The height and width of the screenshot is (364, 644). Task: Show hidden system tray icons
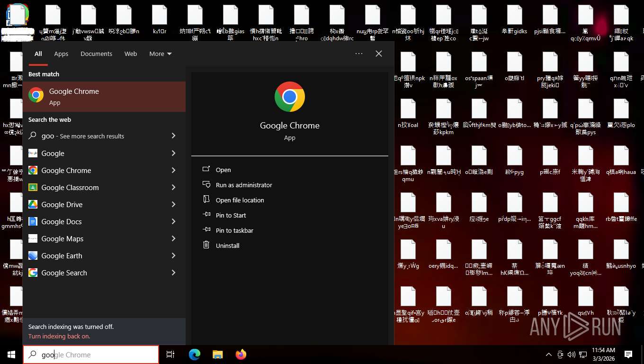[549, 355]
